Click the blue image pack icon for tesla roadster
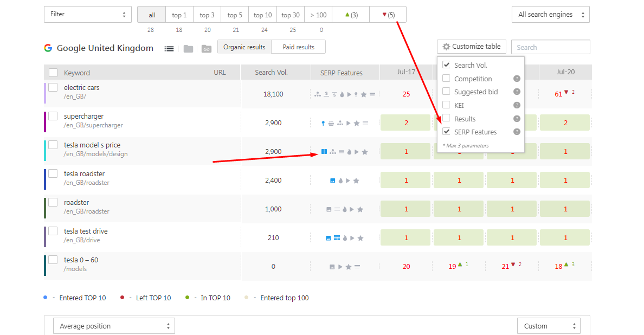Screen dimensions: 644x335 (333, 181)
